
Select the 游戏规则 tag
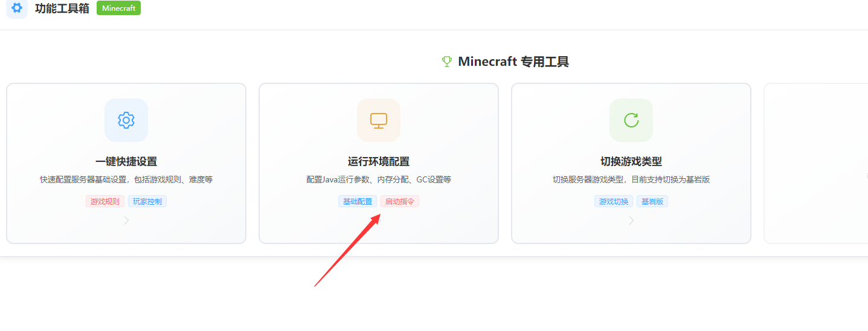pos(105,202)
